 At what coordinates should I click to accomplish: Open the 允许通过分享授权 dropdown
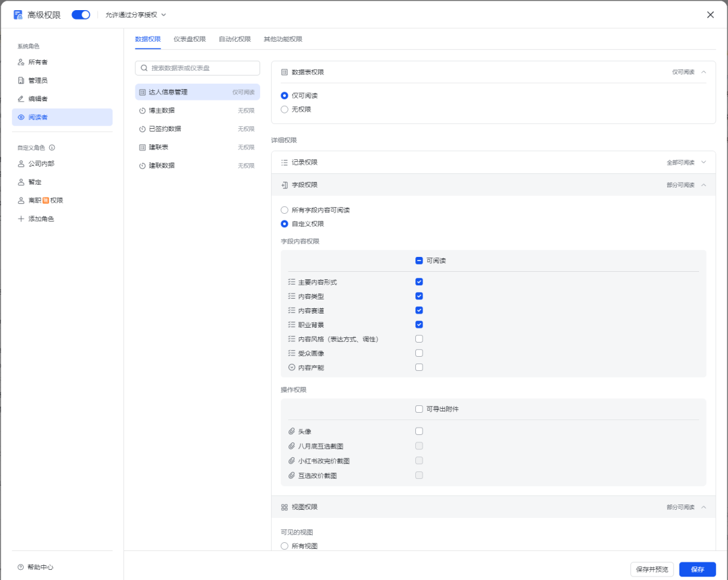(x=135, y=15)
